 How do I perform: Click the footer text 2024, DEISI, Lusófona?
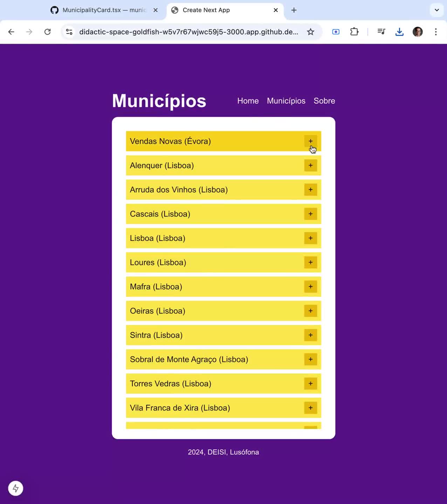224,452
